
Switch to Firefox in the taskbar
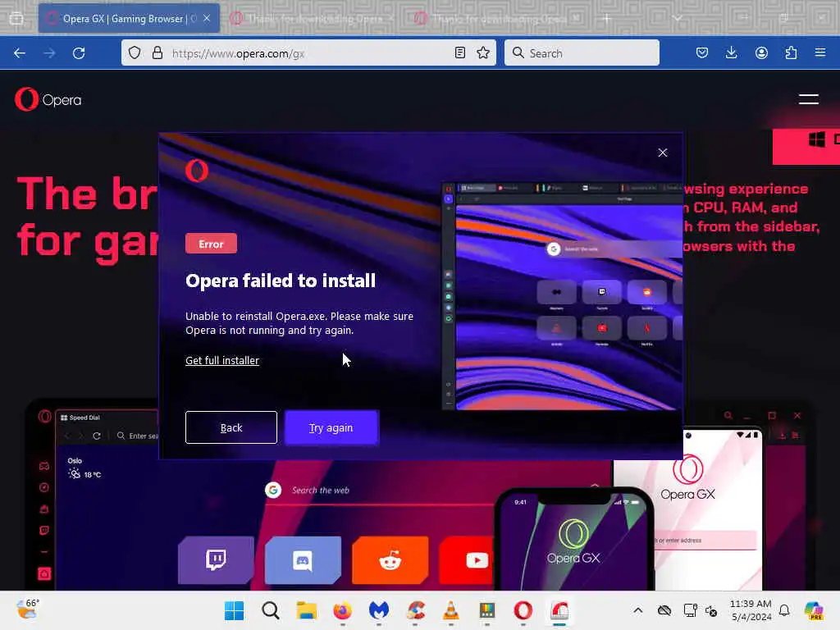(x=342, y=610)
